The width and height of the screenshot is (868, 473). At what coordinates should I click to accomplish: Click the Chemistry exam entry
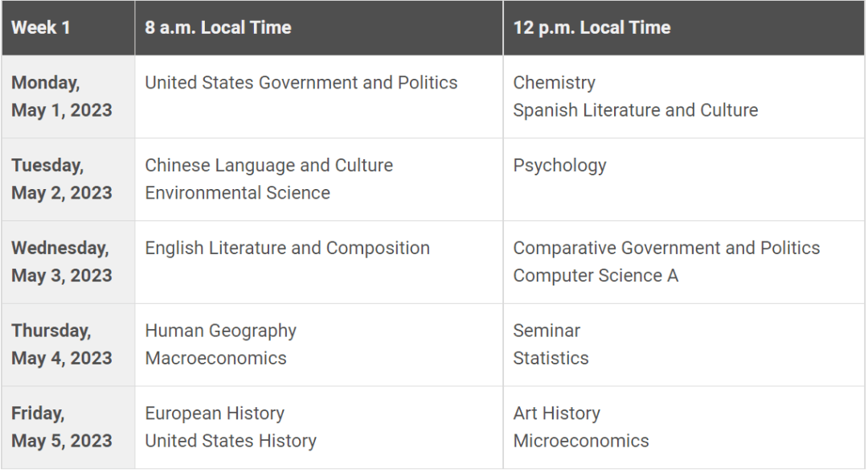[555, 83]
